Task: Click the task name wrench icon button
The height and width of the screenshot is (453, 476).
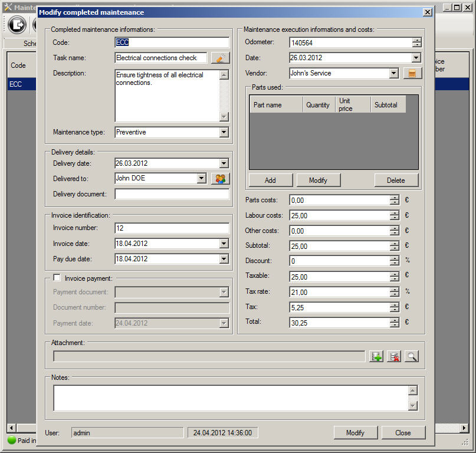Action: point(220,58)
